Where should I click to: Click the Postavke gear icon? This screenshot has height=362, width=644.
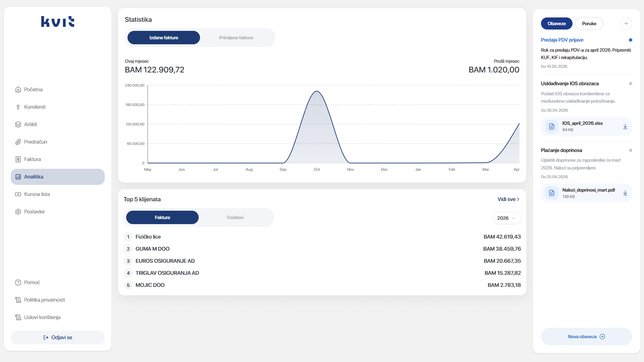(x=18, y=212)
